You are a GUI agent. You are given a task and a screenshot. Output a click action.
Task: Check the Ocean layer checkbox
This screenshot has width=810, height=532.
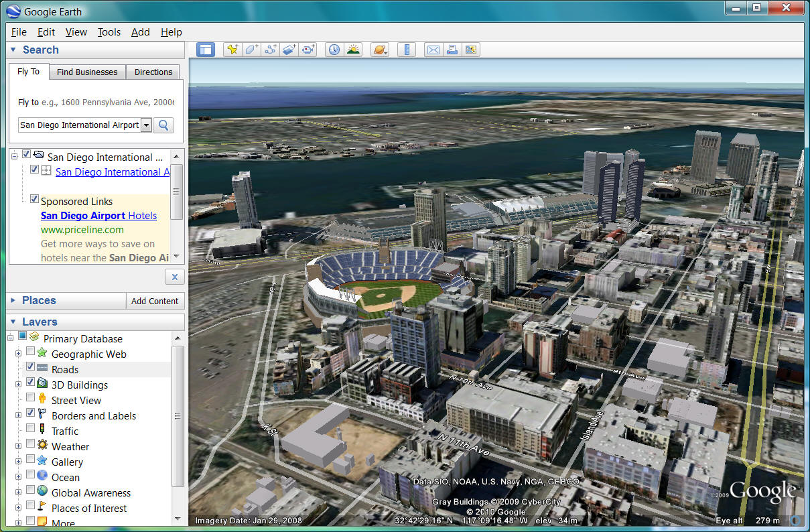point(30,475)
